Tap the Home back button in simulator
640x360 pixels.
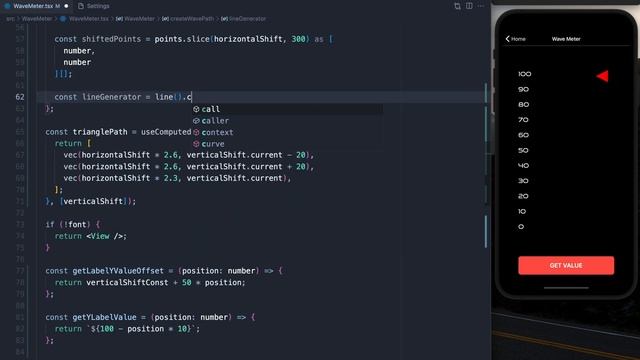(x=516, y=39)
